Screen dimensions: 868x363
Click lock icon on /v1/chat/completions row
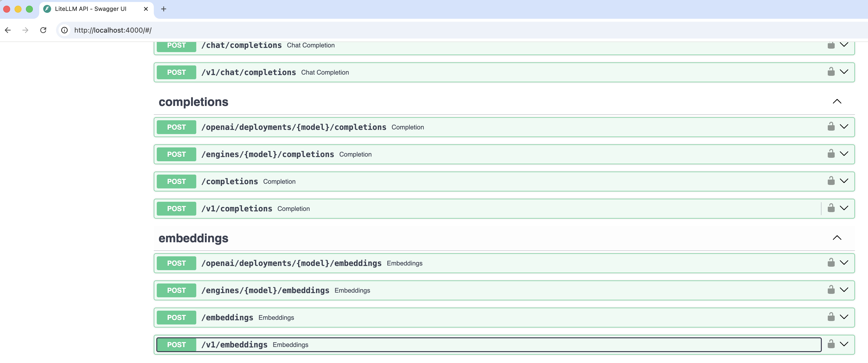(831, 72)
